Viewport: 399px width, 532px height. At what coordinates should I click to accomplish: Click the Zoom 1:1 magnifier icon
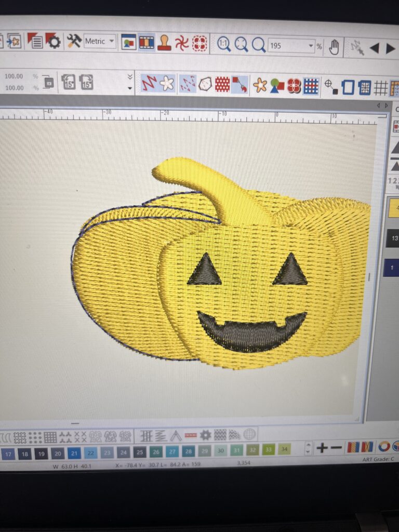pyautogui.click(x=224, y=44)
